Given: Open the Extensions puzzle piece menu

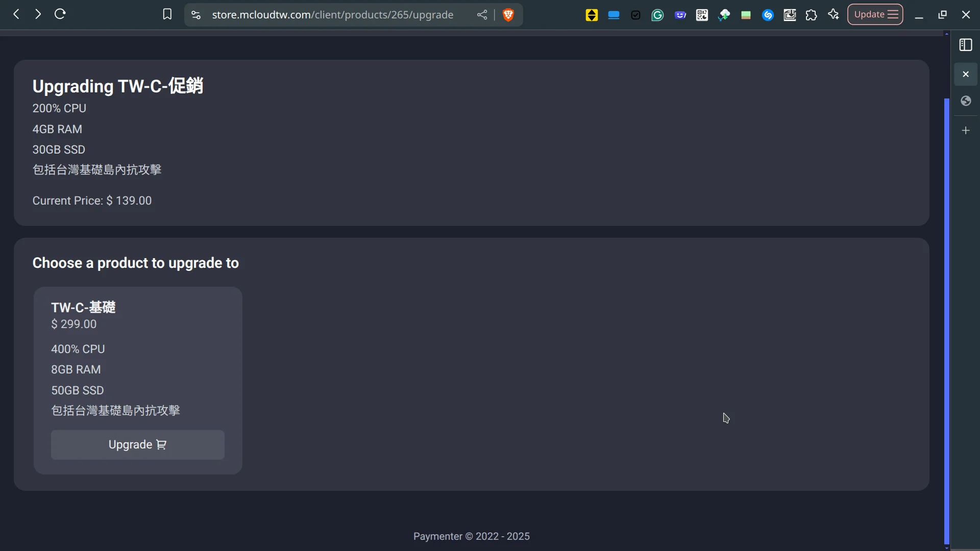Looking at the screenshot, I should (x=811, y=15).
